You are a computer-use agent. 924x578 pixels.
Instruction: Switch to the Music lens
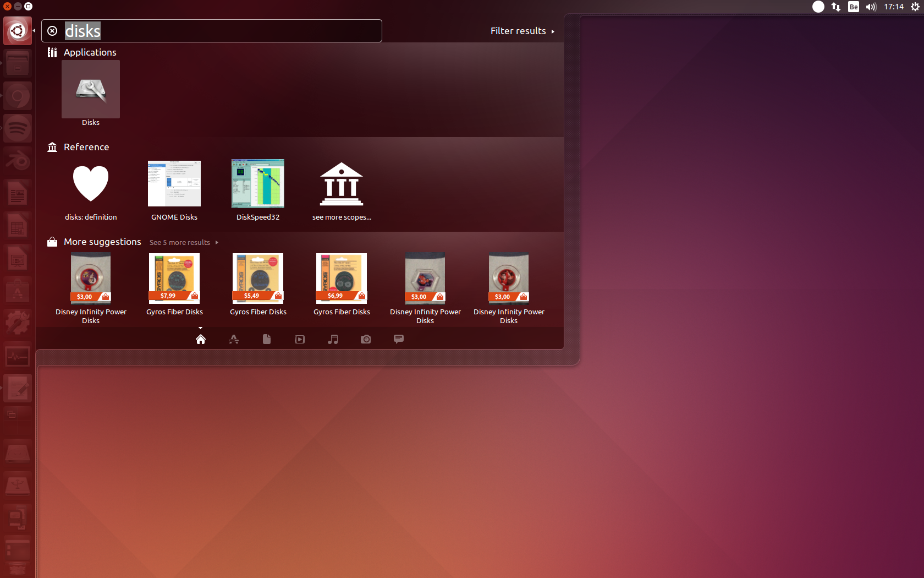[333, 339]
